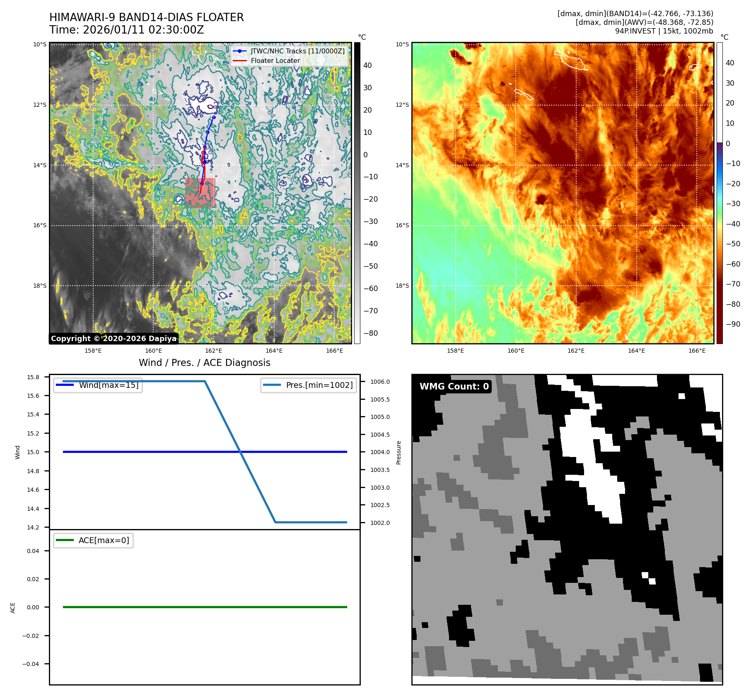Click the large white island outline on water vapor map
751x700 pixels.
[570, 60]
